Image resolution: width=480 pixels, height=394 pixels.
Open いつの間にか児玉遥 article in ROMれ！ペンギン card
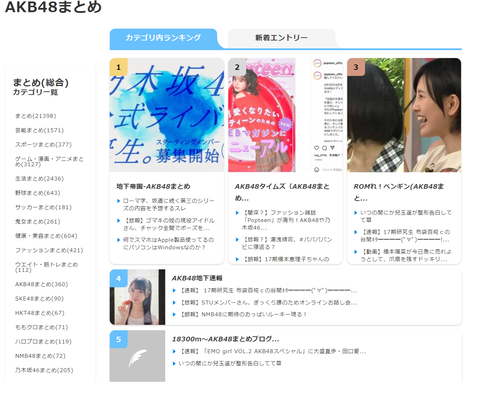[x=406, y=216]
